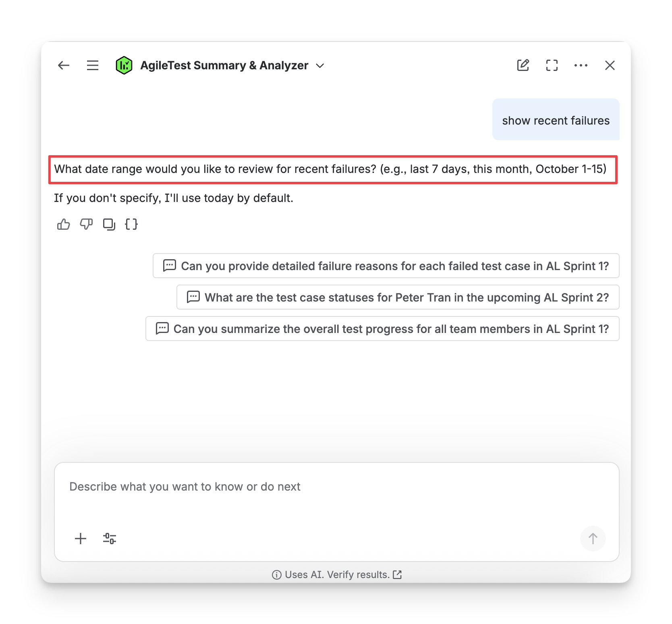Image resolution: width=672 pixels, height=624 pixels.
Task: Select suggestion about detailed failure reasons
Action: click(x=386, y=266)
